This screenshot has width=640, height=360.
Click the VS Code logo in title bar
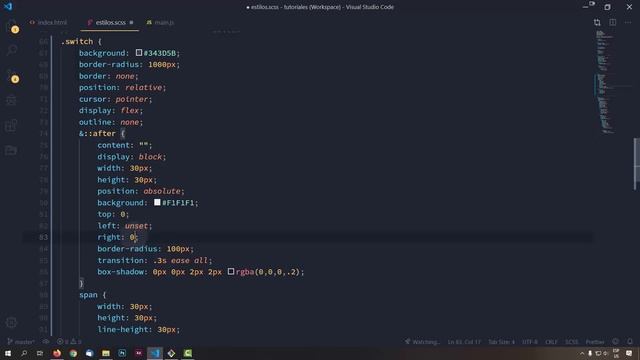(8, 7)
